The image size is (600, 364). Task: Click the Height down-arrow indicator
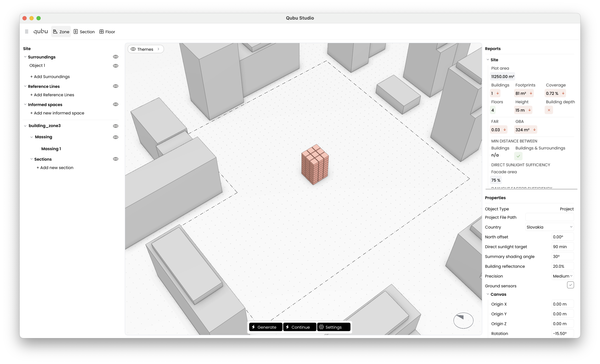pyautogui.click(x=529, y=110)
